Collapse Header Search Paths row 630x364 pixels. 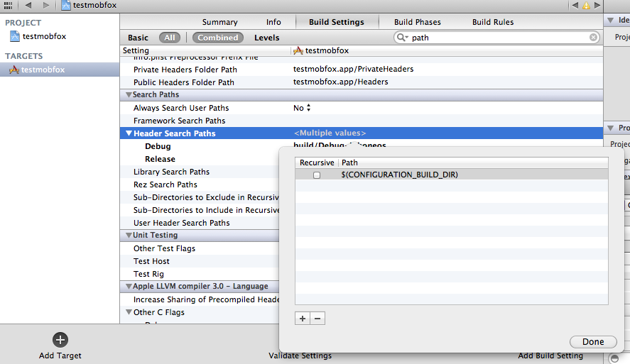point(129,133)
